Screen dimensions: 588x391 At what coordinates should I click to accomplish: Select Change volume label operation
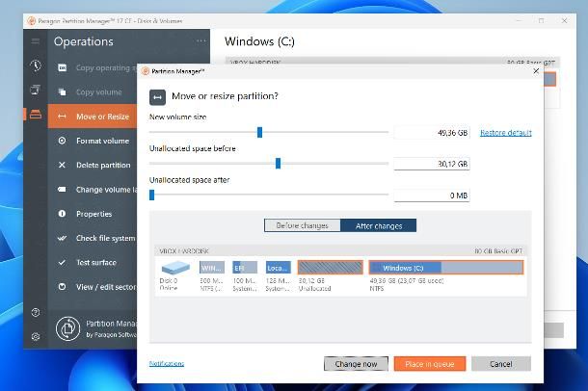point(92,190)
